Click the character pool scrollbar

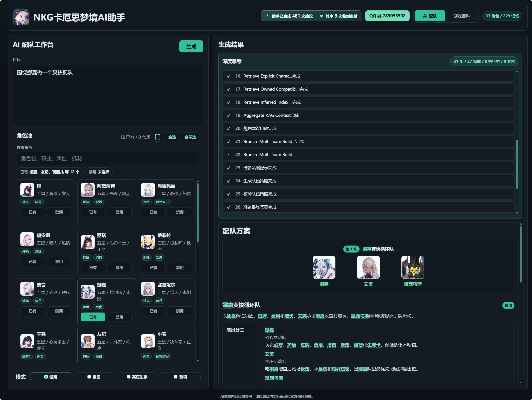click(198, 213)
